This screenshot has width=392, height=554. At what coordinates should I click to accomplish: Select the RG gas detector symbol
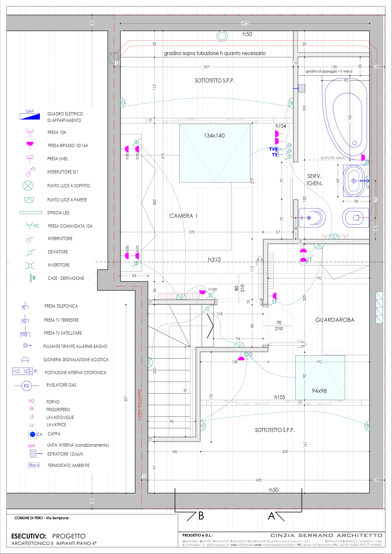tap(26, 386)
